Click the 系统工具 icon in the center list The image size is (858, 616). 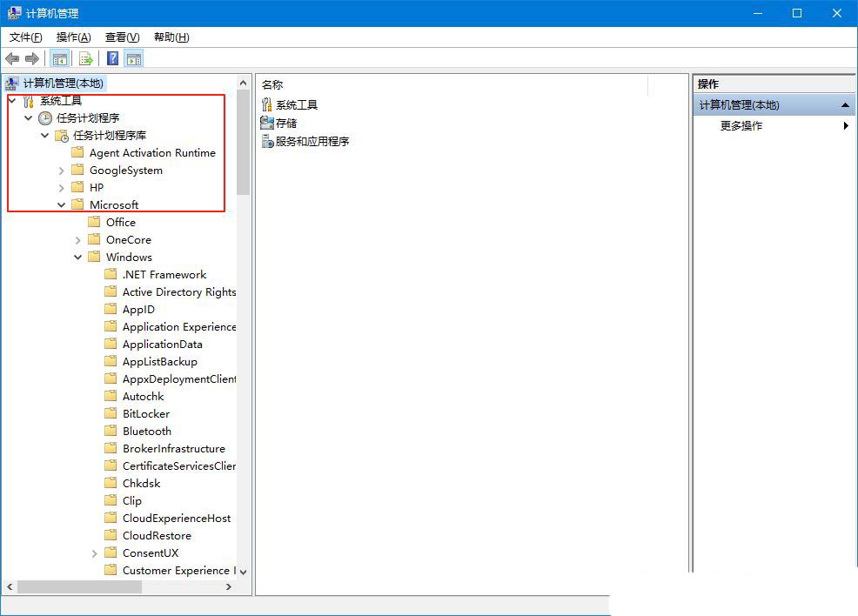click(x=266, y=104)
